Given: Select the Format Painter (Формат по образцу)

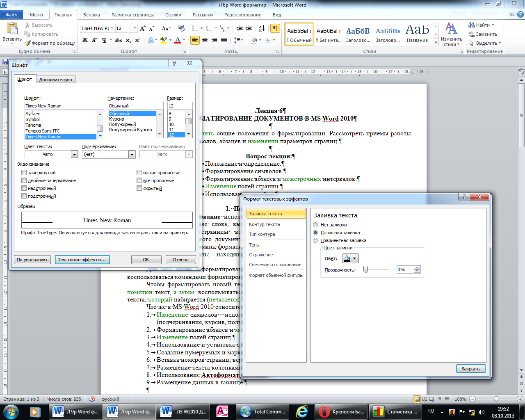Looking at the screenshot, I should coord(49,43).
